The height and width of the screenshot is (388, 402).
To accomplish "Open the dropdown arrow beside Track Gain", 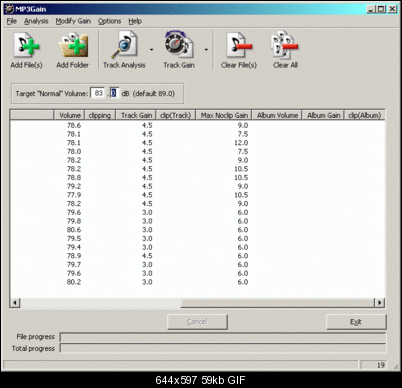I will (206, 50).
